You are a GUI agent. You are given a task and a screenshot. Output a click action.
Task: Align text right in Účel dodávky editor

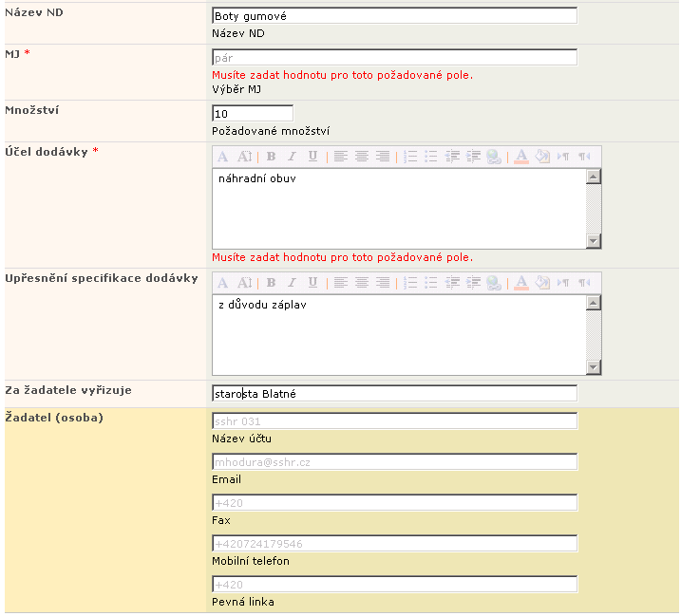[x=383, y=157]
